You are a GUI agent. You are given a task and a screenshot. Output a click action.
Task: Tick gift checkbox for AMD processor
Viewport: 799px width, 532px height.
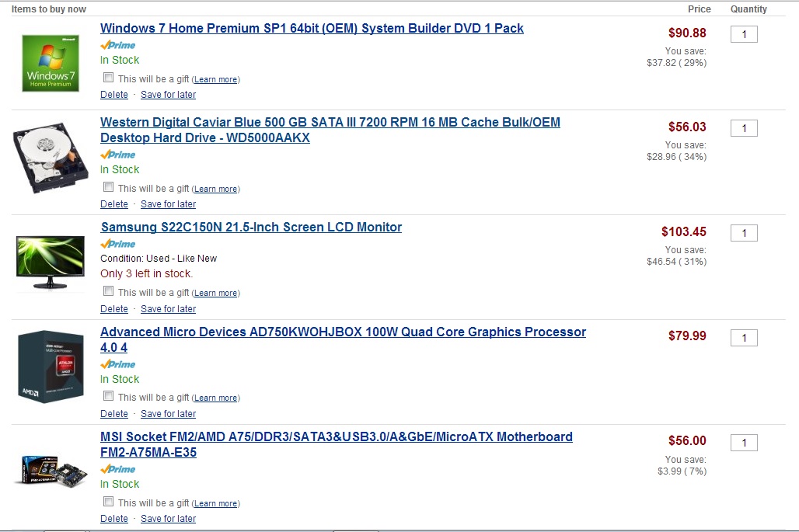[109, 396]
